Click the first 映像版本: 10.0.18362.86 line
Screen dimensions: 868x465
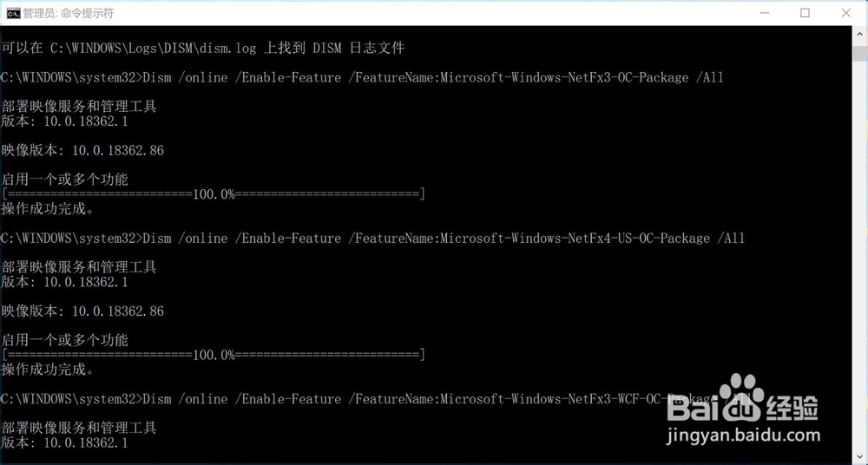tap(83, 151)
